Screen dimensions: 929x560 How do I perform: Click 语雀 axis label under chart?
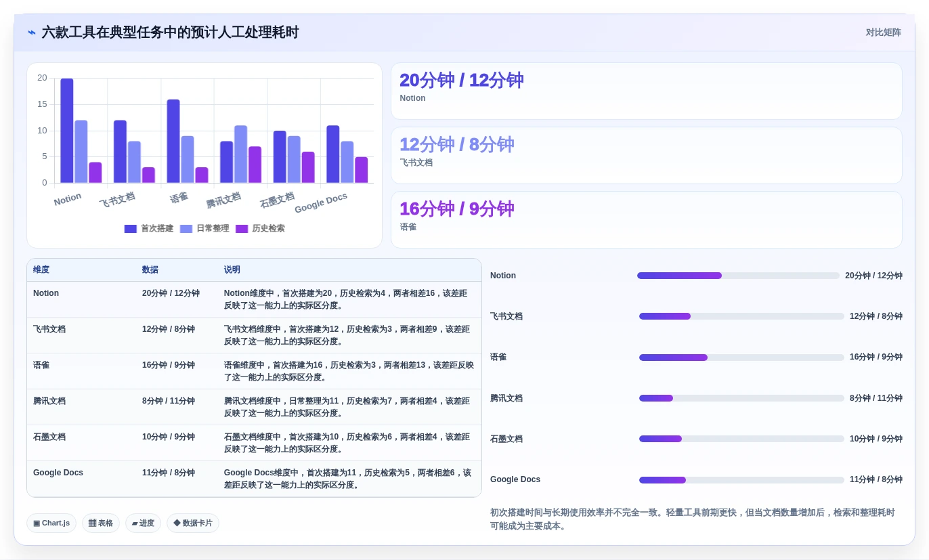click(x=179, y=198)
